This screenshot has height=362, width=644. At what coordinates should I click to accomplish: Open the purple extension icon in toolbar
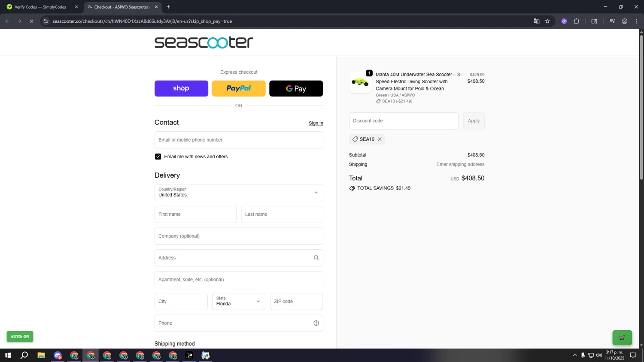[x=564, y=21]
